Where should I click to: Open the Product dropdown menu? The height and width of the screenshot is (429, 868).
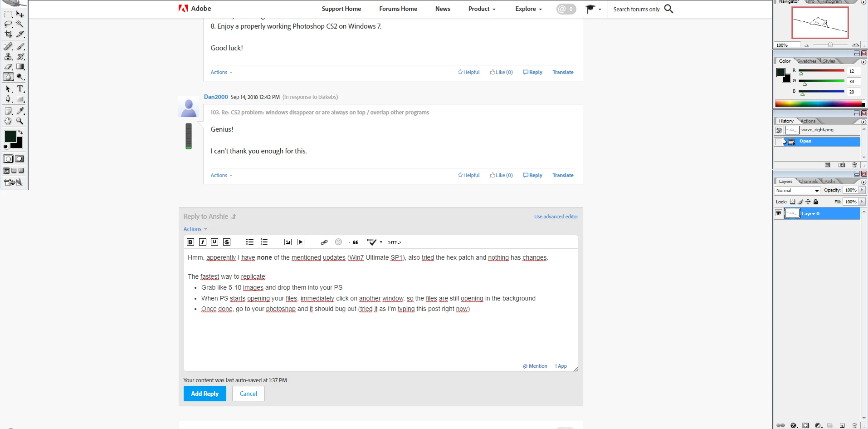482,9
